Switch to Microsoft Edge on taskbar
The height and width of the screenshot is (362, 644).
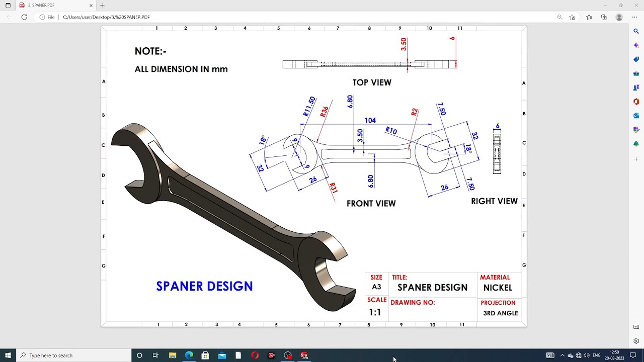coord(189,355)
